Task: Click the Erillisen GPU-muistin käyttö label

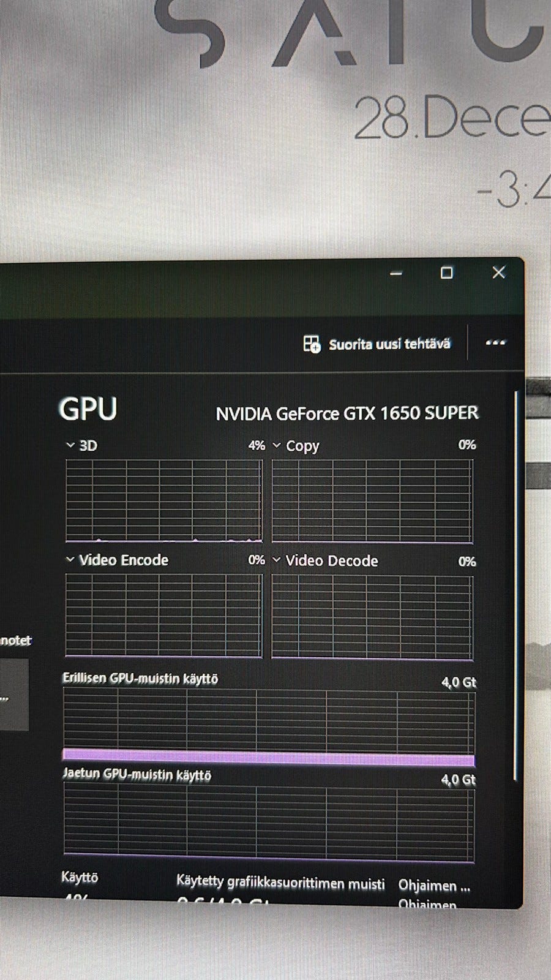Action: coord(140,678)
